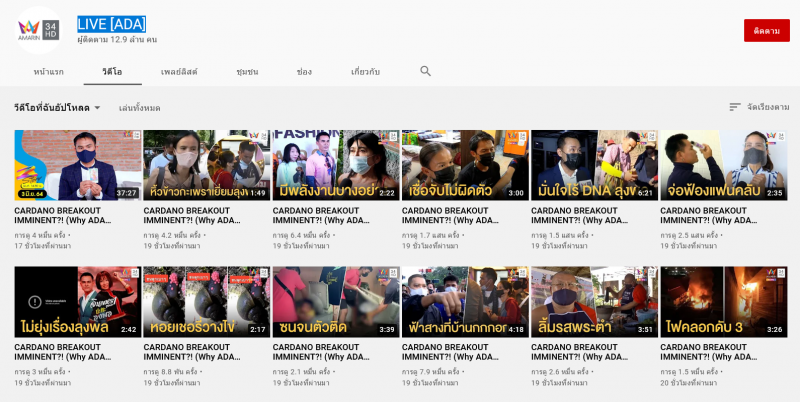This screenshot has width=800, height=402.
Task: Switch to the หน้าแรก tab
Action: click(x=48, y=72)
